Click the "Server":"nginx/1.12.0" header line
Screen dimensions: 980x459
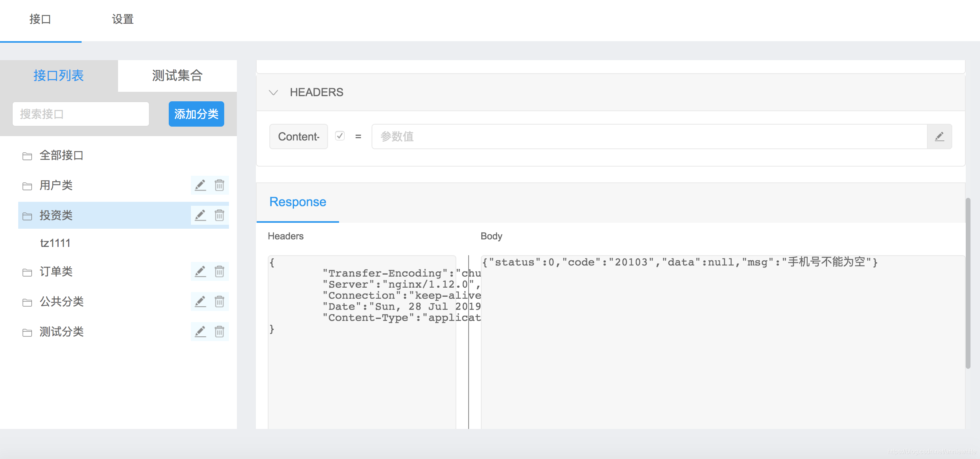(402, 285)
